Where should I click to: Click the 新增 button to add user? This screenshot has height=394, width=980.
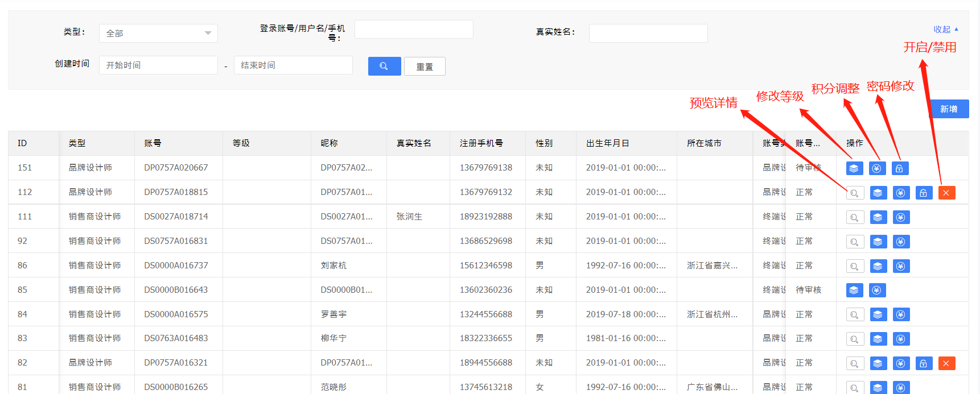coord(948,109)
